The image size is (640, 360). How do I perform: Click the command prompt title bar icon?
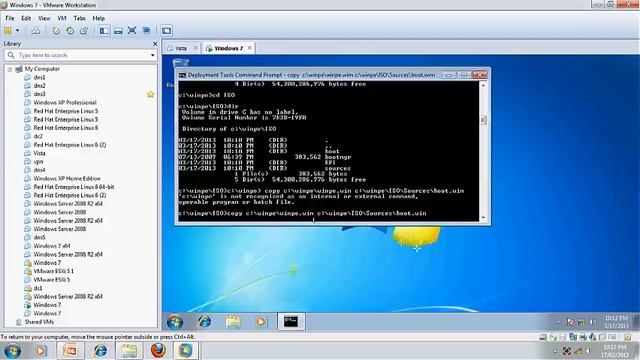coord(182,75)
